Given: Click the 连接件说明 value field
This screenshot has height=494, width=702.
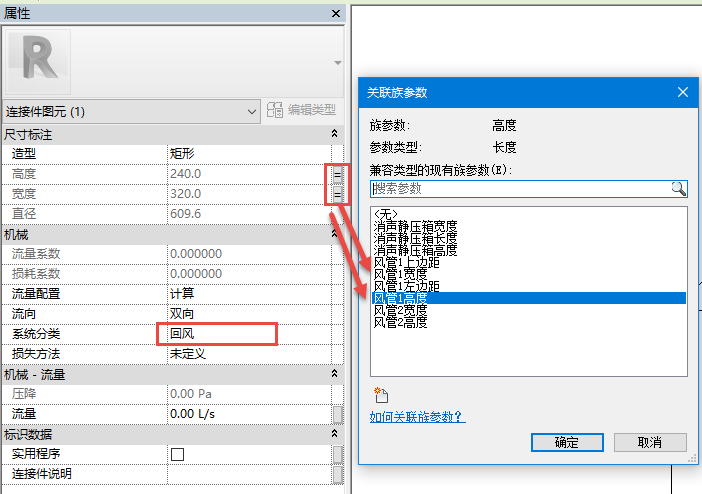Looking at the screenshot, I should click(x=249, y=474).
